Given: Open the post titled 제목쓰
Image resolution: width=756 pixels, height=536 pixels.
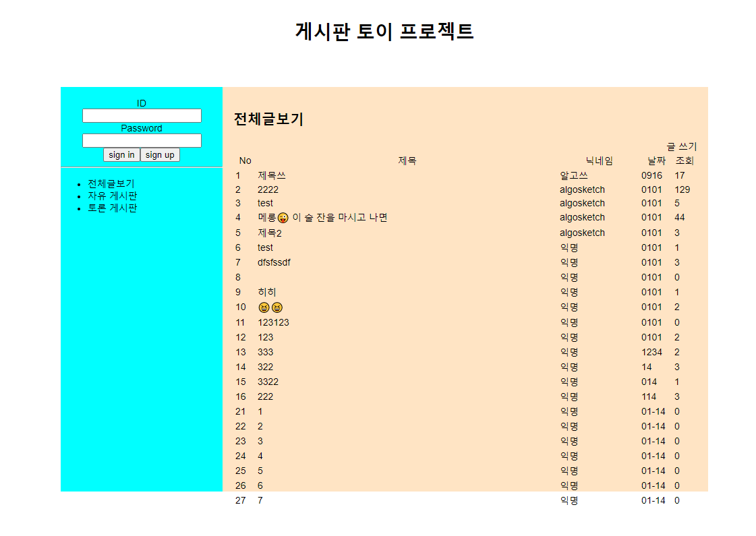Looking at the screenshot, I should click(272, 175).
